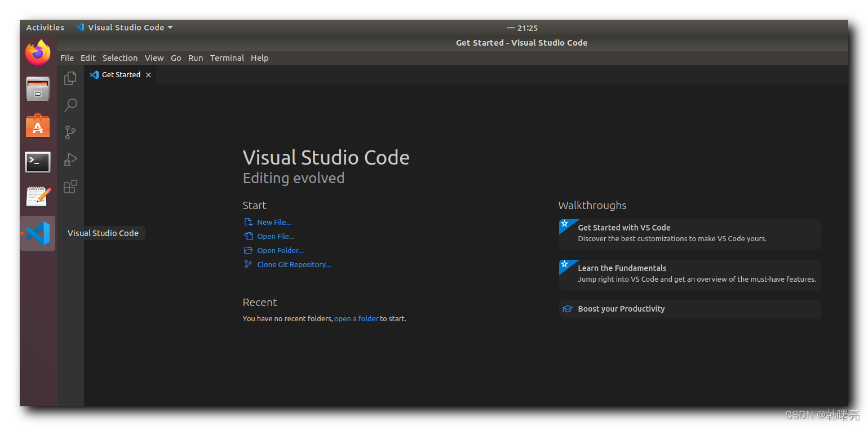The image size is (868, 426).
Task: Select the Get Started editor tab
Action: click(x=120, y=75)
